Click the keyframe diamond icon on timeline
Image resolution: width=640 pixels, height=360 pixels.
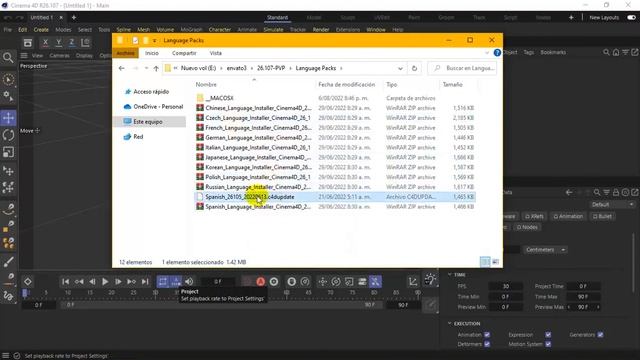(x=27, y=282)
